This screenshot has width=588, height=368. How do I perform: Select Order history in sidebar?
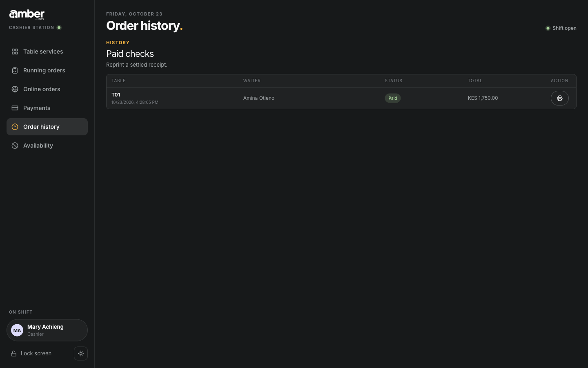tap(47, 127)
